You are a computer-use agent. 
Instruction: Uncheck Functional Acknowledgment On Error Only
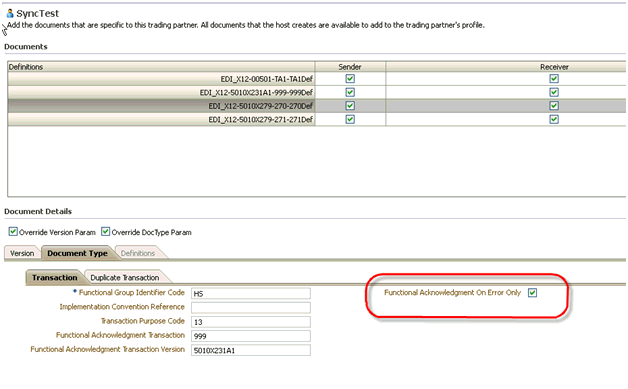[x=532, y=293]
